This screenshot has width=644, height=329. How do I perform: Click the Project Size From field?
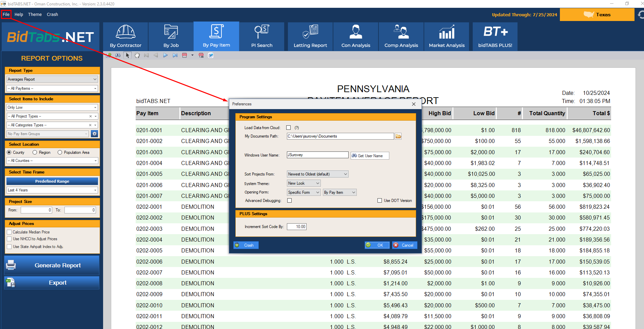(x=36, y=210)
